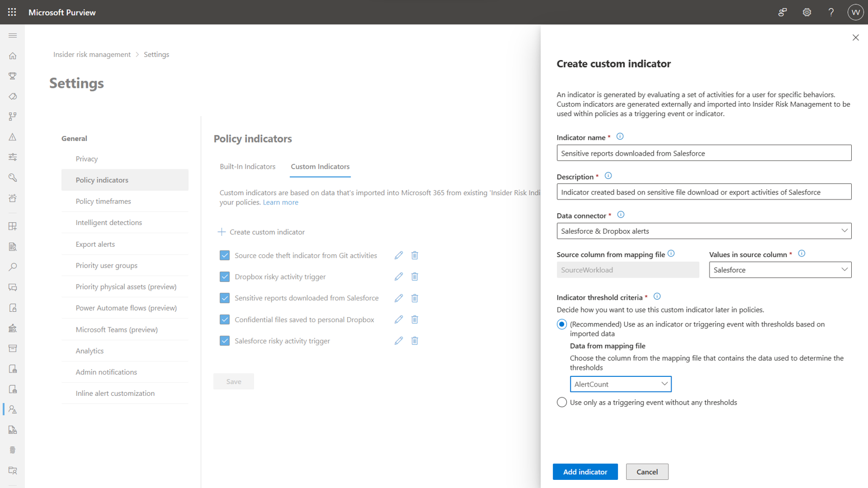
Task: Expand the left navigation hamburger menu
Action: (x=12, y=35)
